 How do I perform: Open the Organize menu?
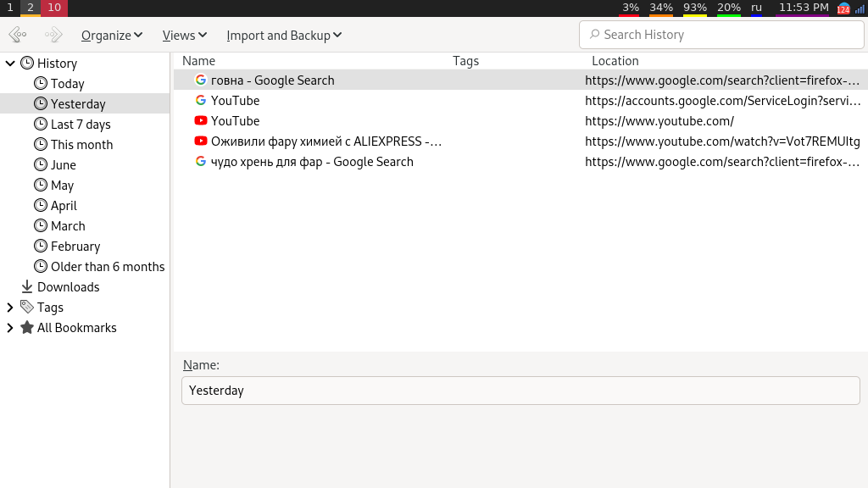click(x=112, y=36)
